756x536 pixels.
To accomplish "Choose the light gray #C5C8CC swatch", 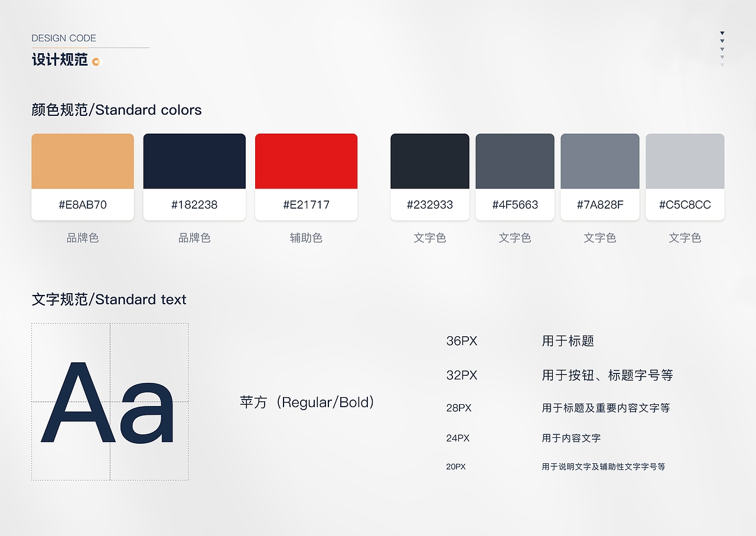I will coord(685,161).
